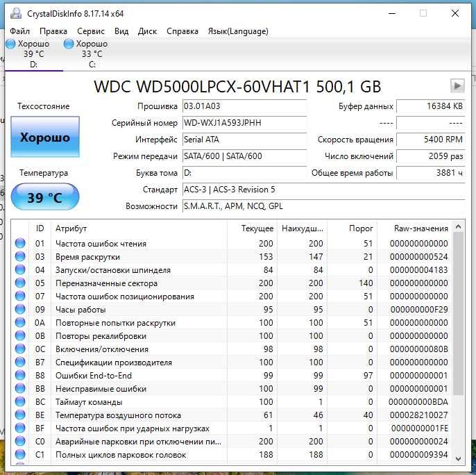This screenshot has width=476, height=475.
Task: Click rotation speed value 5400 RPM
Action: coord(430,140)
